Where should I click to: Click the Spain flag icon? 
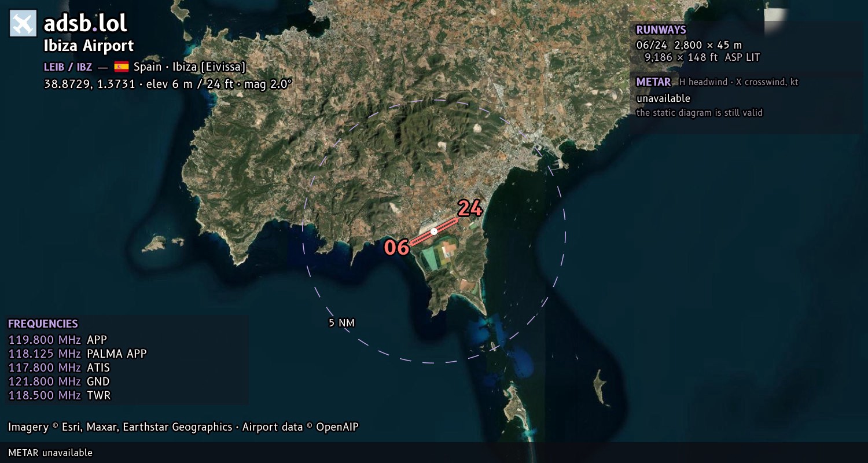pos(122,67)
